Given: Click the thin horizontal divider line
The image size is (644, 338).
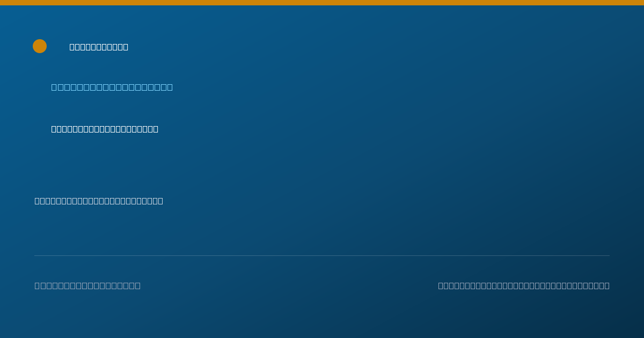Looking at the screenshot, I should [x=322, y=255].
